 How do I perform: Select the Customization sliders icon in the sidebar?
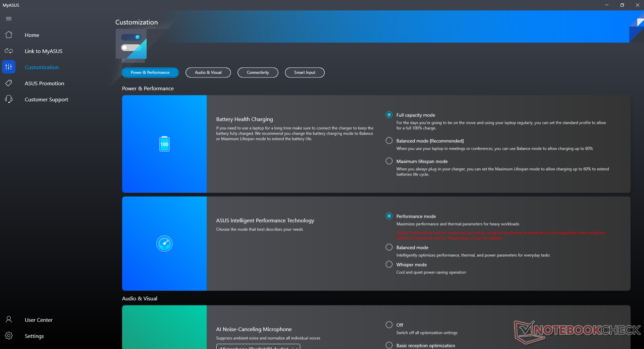pyautogui.click(x=9, y=67)
